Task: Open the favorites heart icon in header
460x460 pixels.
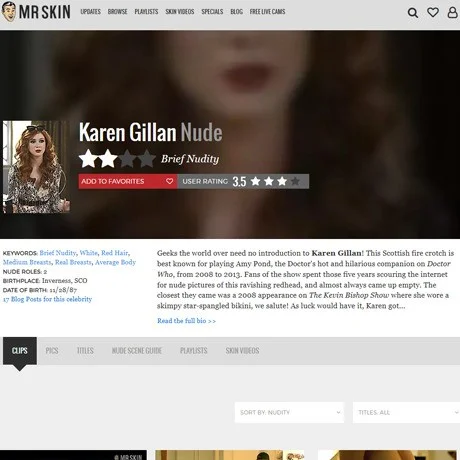Action: [x=433, y=12]
